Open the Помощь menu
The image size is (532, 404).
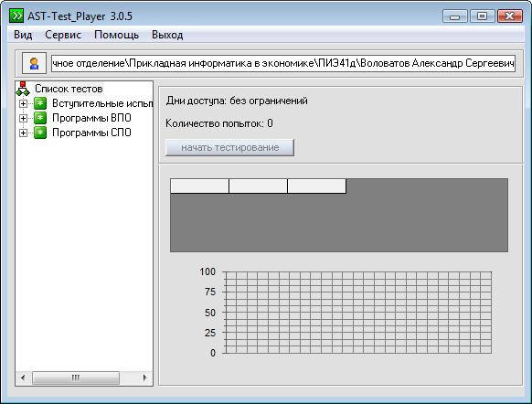(x=116, y=35)
